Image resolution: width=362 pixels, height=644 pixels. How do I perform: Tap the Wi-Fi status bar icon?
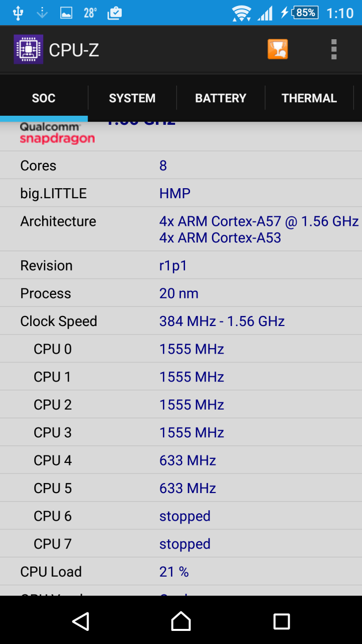click(241, 13)
